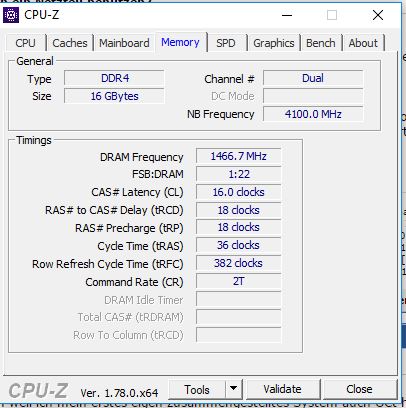Click the tRFC value 382 clocks

point(239,263)
